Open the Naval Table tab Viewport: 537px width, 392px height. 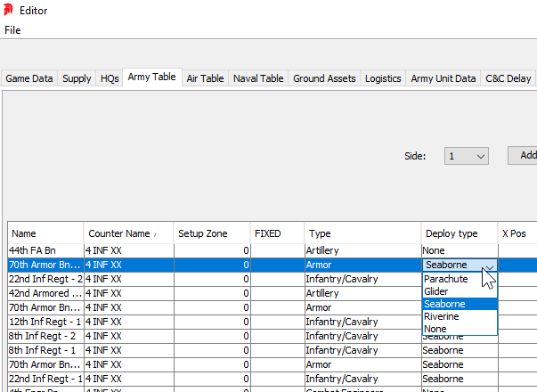(x=258, y=78)
